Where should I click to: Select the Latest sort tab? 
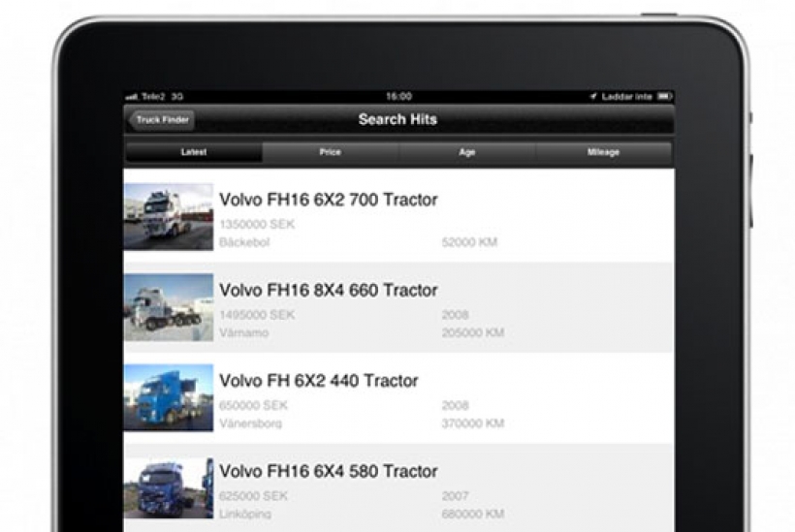click(x=194, y=152)
